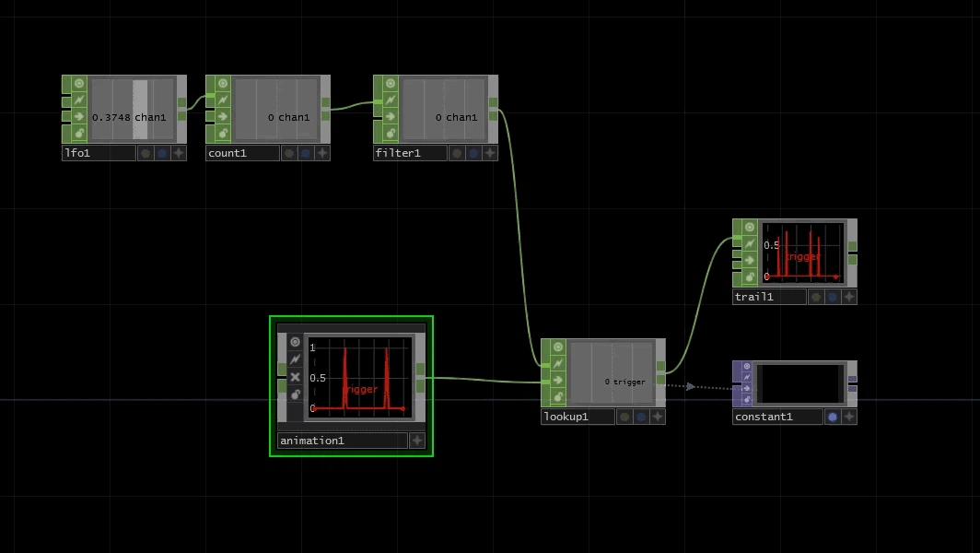This screenshot has width=980, height=553.
Task: Toggle the blue display flag on trail1
Action: click(x=833, y=297)
